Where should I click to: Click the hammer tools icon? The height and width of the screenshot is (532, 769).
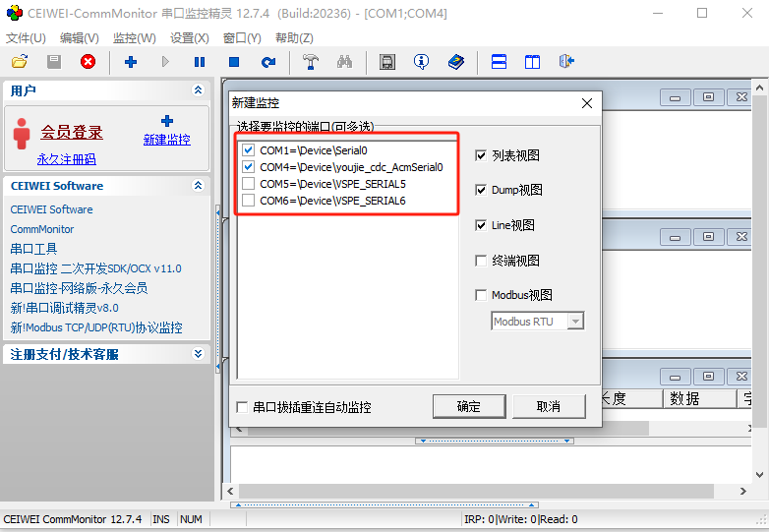311,62
